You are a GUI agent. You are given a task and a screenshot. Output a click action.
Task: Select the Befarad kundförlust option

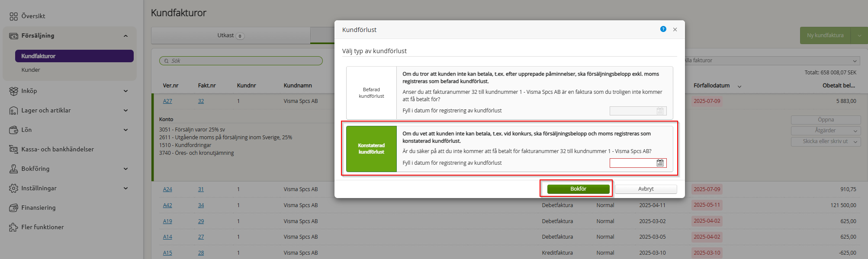coord(371,93)
